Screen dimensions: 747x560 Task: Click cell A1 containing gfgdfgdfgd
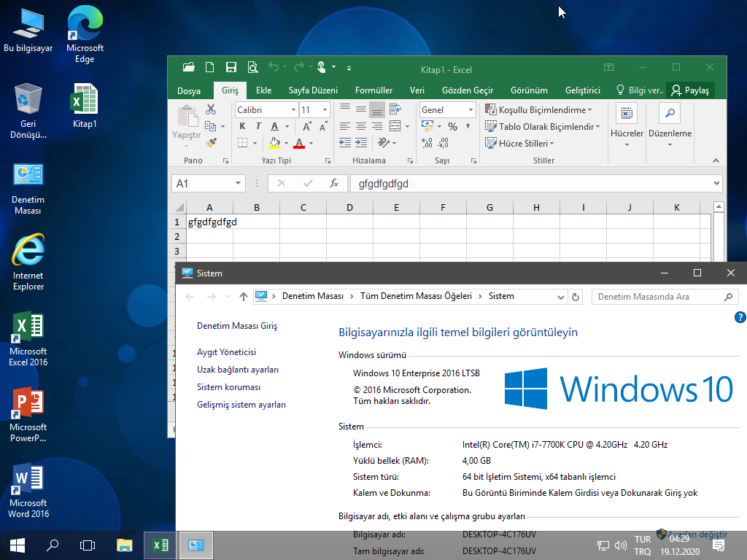pos(209,222)
